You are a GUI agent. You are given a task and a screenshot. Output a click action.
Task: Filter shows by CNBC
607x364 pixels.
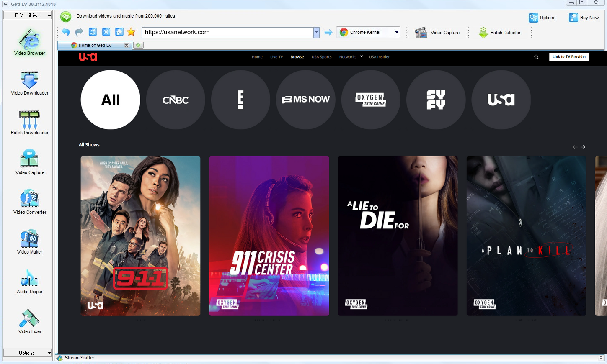[176, 100]
